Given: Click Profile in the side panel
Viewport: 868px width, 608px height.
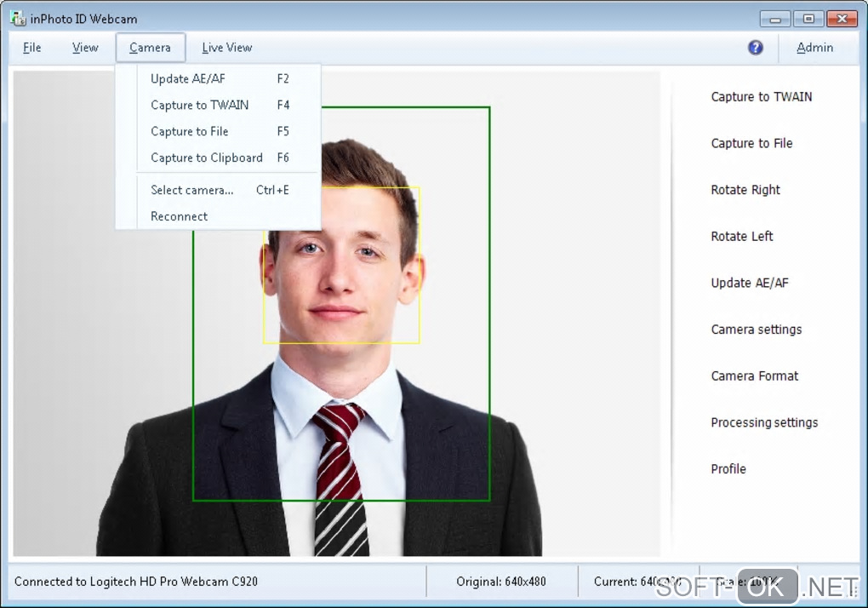Looking at the screenshot, I should pos(728,469).
